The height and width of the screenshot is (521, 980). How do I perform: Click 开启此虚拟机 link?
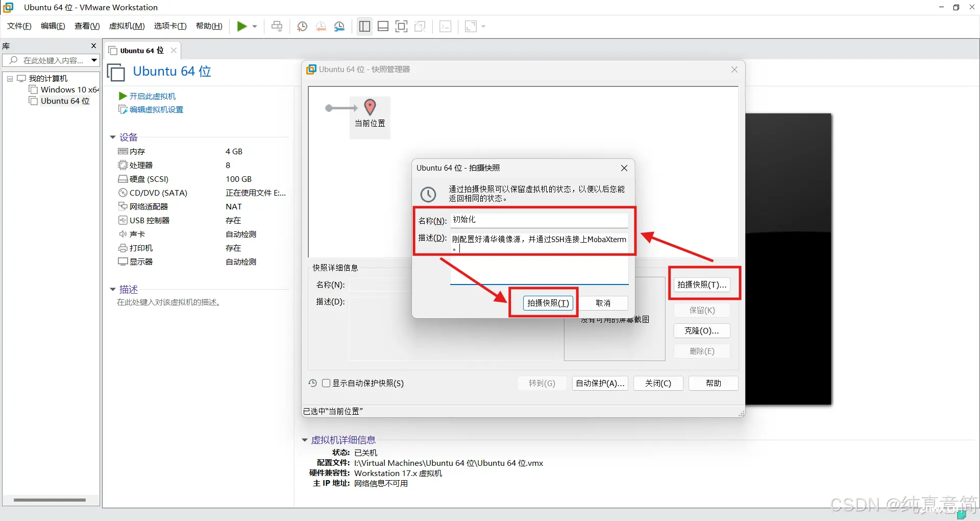[x=148, y=96]
